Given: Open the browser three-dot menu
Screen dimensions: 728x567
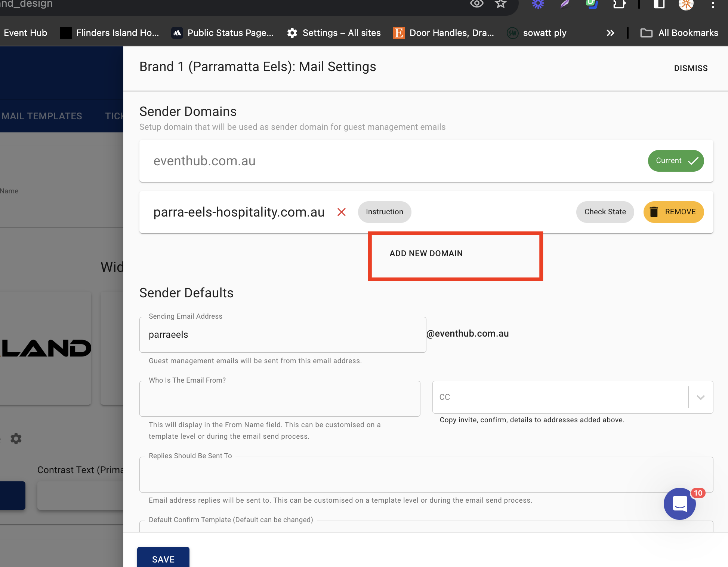Looking at the screenshot, I should [713, 5].
